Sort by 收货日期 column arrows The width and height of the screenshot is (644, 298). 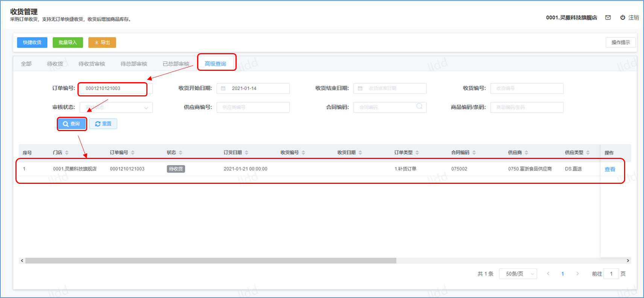pos(360,153)
